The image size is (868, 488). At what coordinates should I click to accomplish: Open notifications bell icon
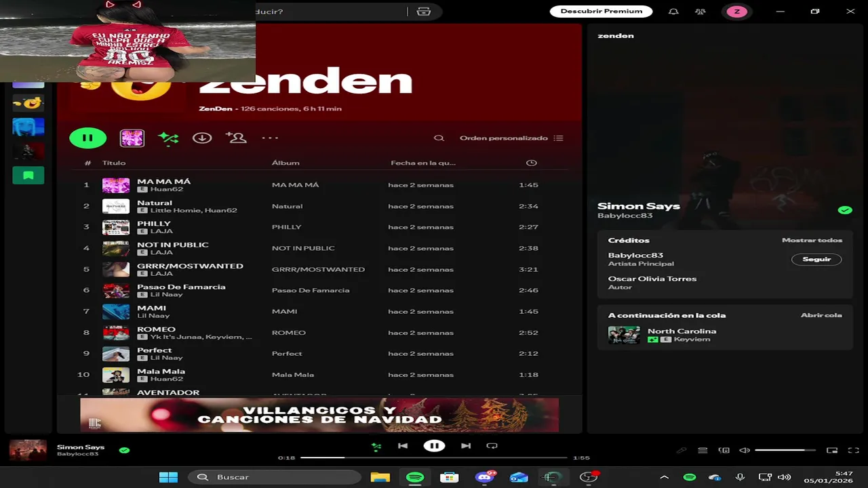click(x=673, y=12)
